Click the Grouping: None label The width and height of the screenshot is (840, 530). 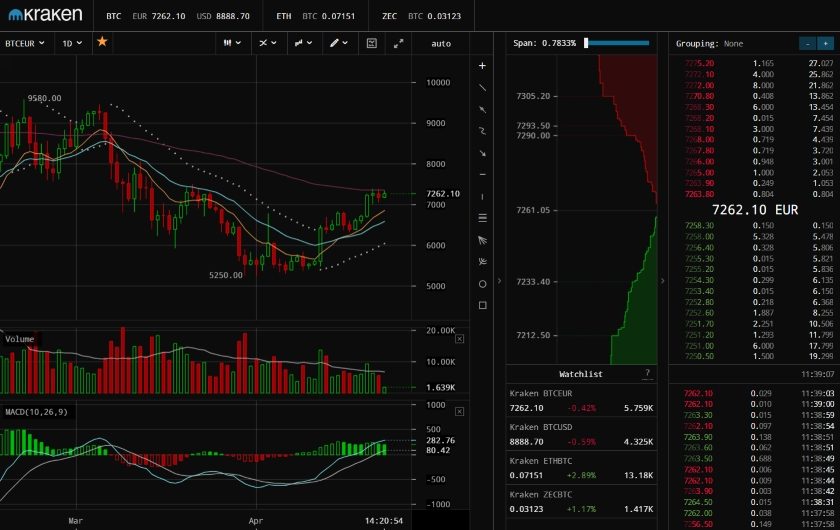click(x=709, y=44)
